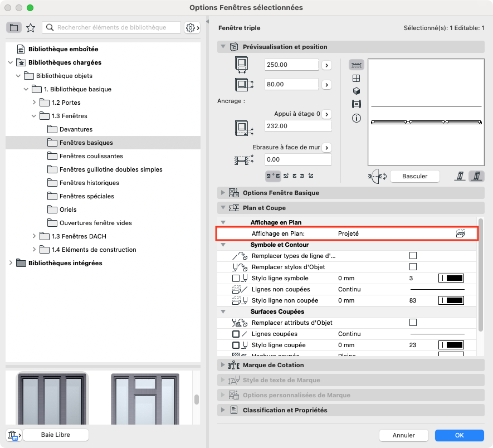Select Ouvertures fenêtre vides folder
Screen dimensions: 493x448
(103, 223)
